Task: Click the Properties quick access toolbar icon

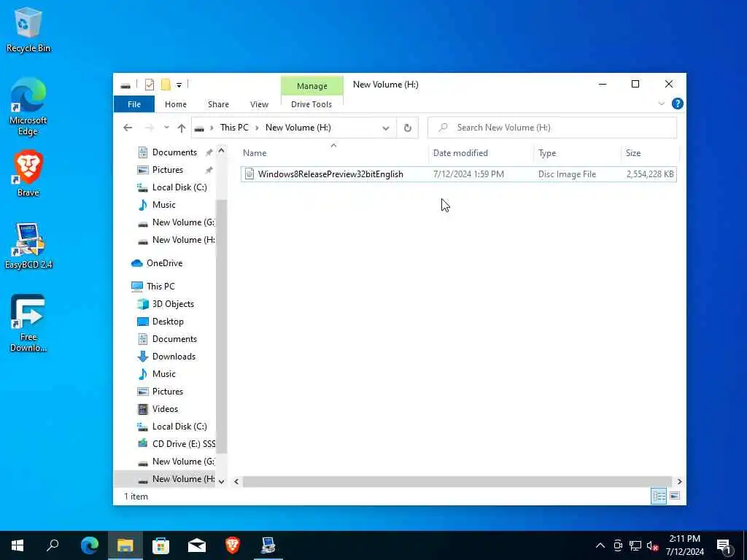Action: coord(150,85)
